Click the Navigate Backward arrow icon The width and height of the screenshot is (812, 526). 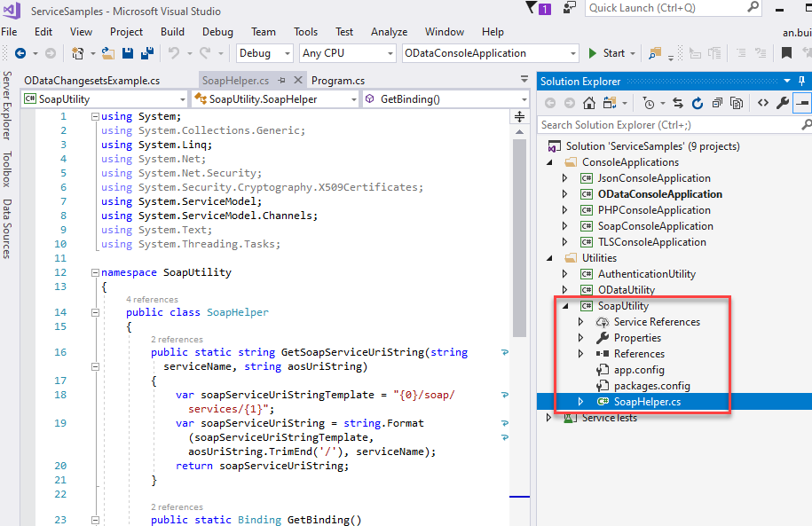[x=20, y=53]
